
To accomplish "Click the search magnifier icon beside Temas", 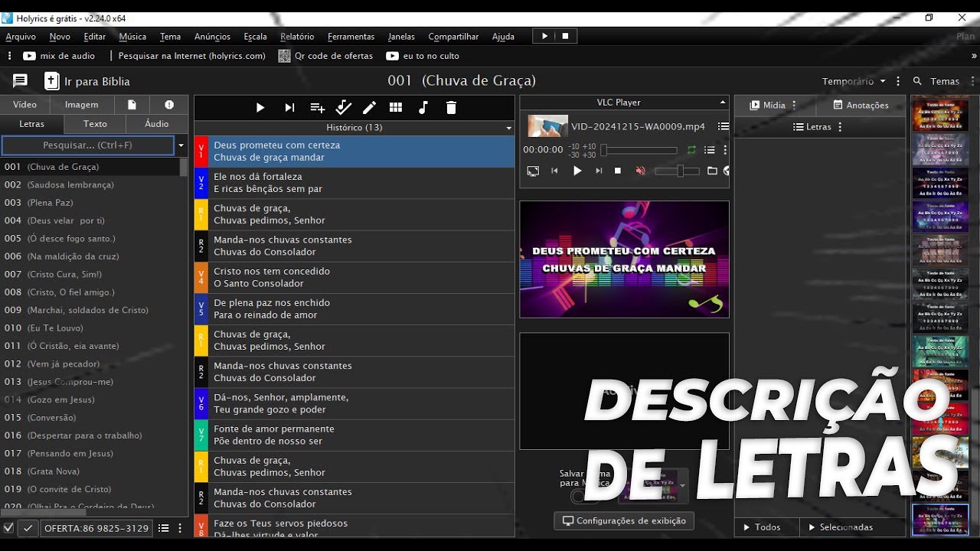I will click(x=917, y=81).
